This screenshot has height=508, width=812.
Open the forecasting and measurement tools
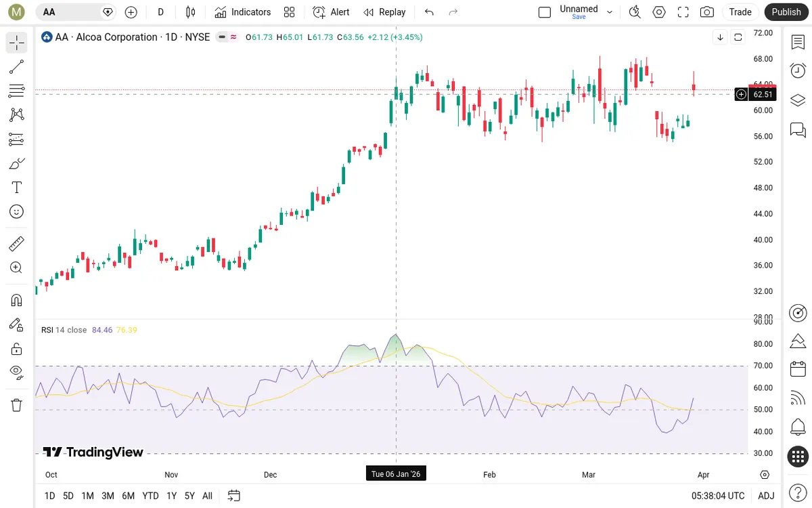[x=17, y=139]
